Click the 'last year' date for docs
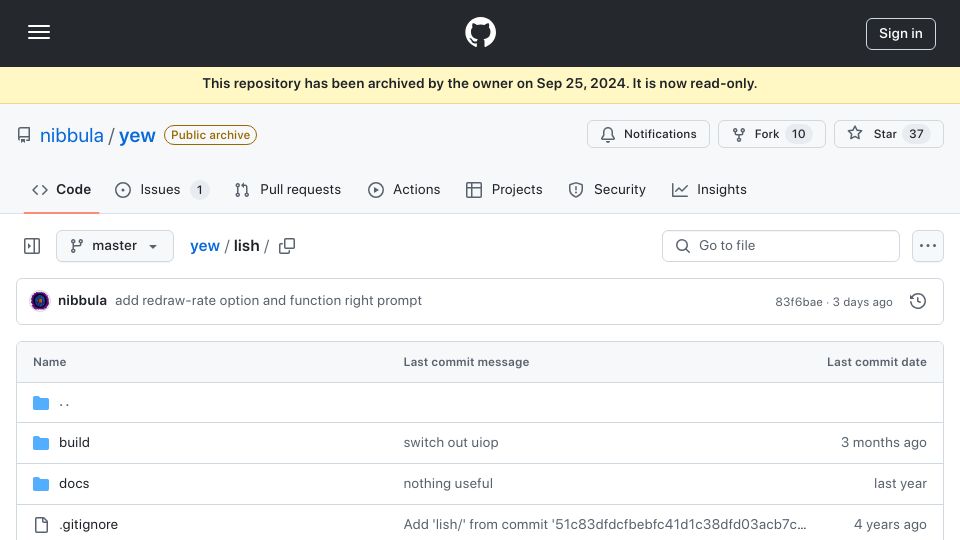This screenshot has height=540, width=960. tap(900, 484)
